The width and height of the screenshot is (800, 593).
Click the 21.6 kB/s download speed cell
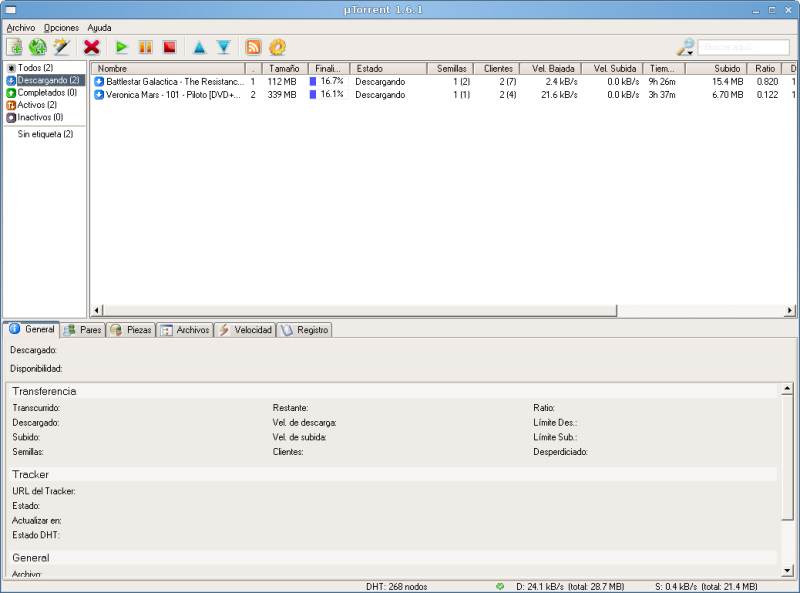(x=559, y=94)
